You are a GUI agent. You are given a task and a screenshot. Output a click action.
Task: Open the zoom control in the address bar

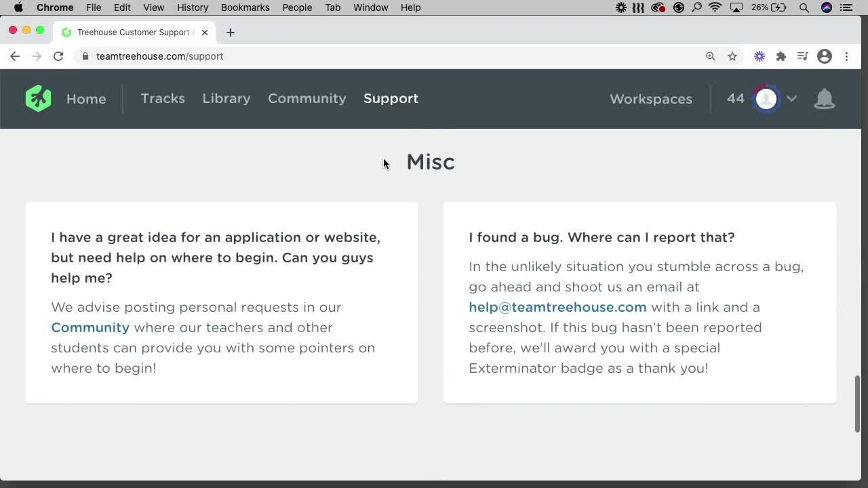(x=711, y=56)
